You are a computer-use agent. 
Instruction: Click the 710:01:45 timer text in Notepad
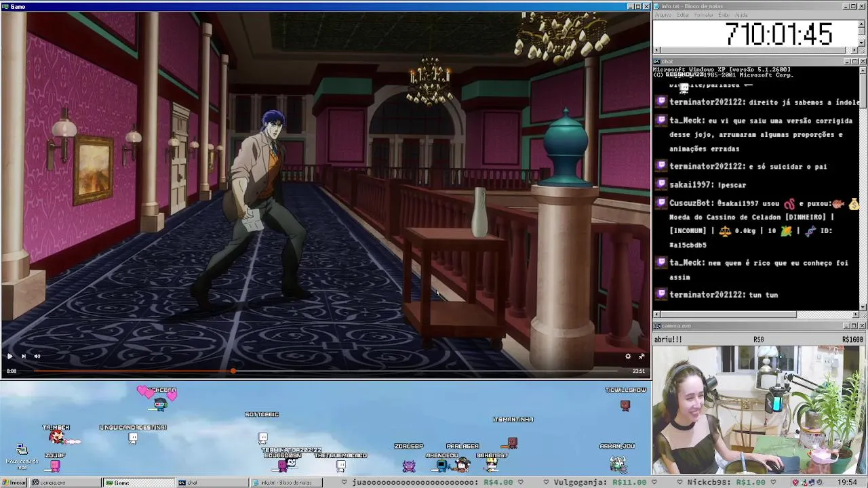pos(778,34)
